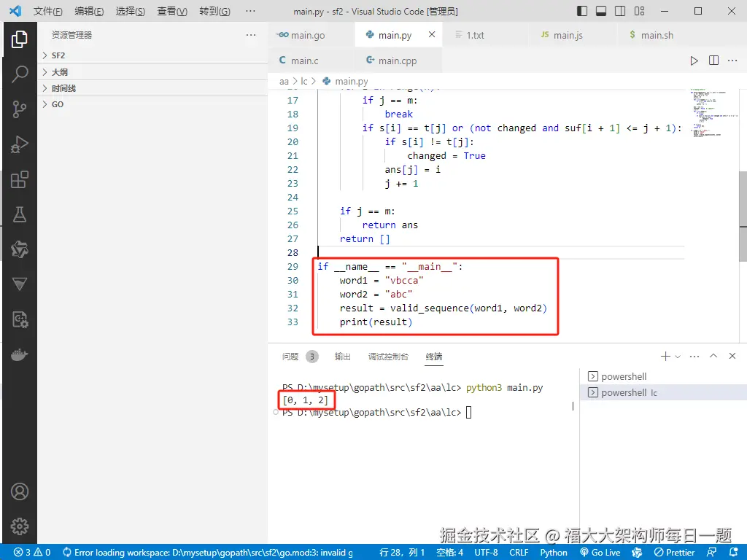Toggle secondary side bar layout icon
Viewport: 747px width, 560px height.
[620, 11]
